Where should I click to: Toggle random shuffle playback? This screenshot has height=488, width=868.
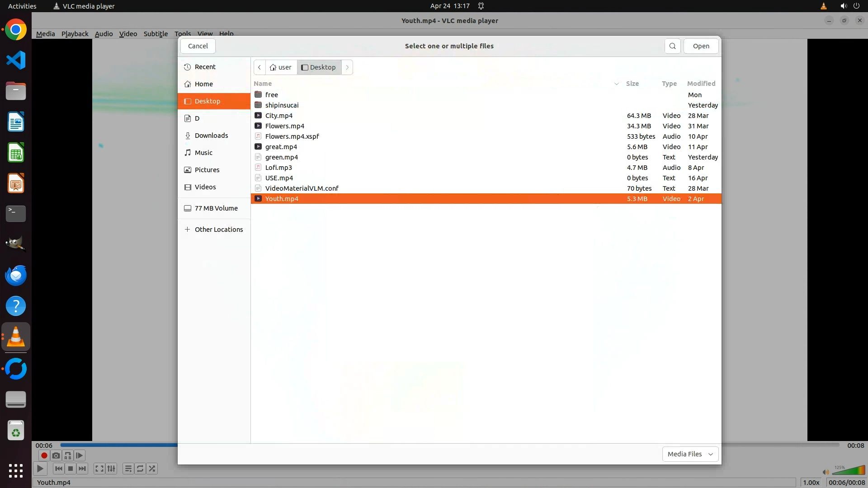[x=152, y=469]
